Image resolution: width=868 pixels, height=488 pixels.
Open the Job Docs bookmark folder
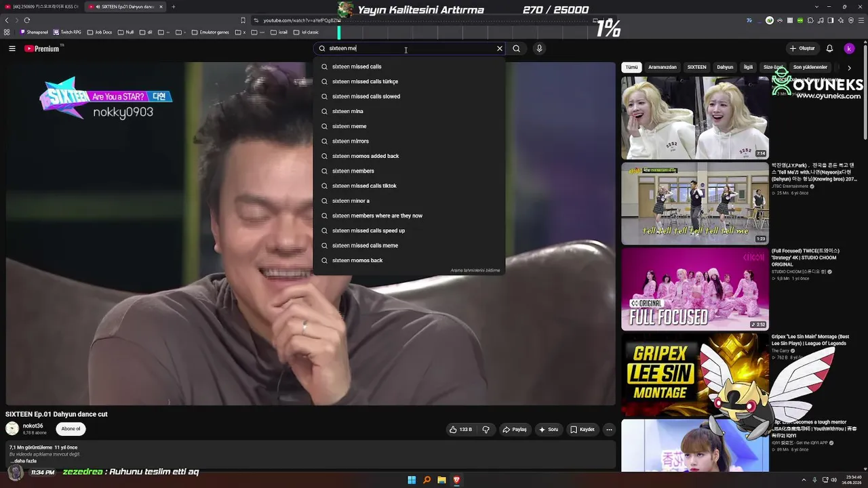[100, 32]
